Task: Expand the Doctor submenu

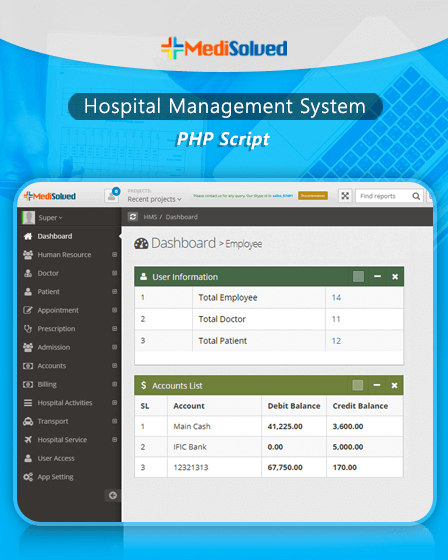Action: coord(114,273)
